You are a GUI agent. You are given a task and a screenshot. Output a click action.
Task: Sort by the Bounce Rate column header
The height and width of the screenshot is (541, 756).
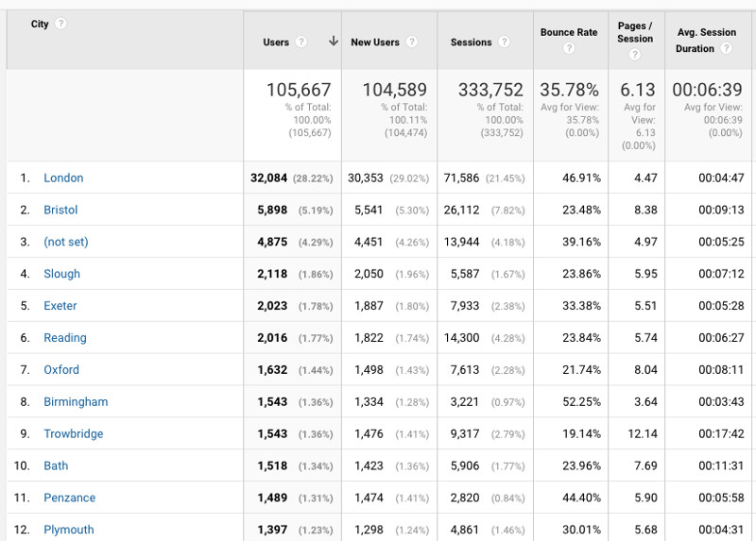tap(569, 32)
